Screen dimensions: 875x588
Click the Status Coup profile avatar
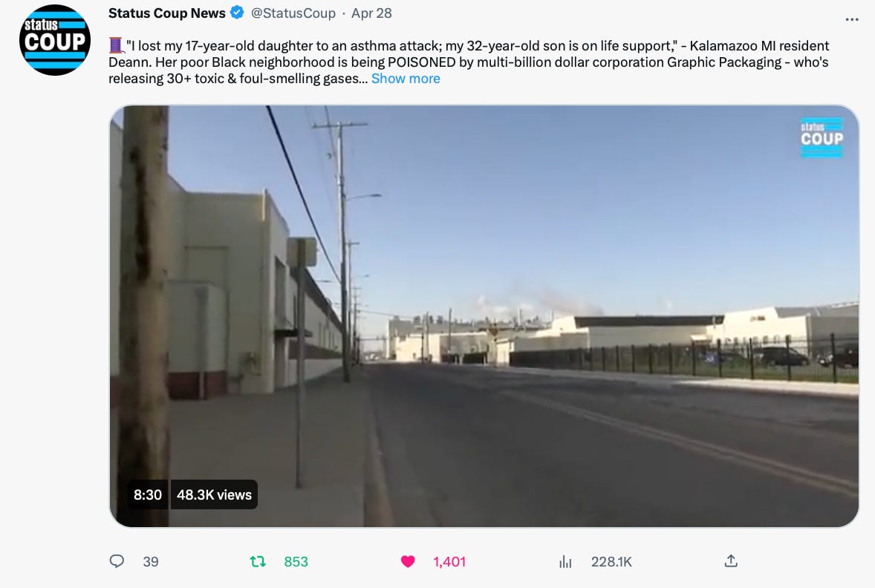pos(55,40)
